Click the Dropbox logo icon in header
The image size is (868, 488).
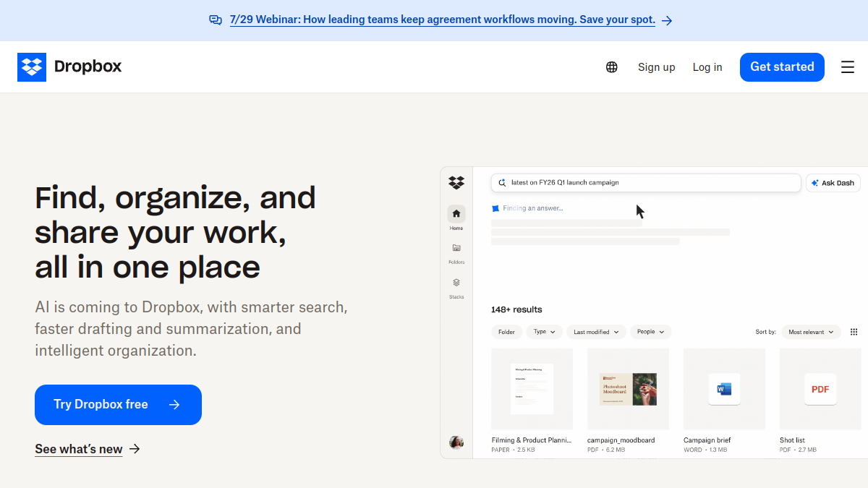[32, 67]
